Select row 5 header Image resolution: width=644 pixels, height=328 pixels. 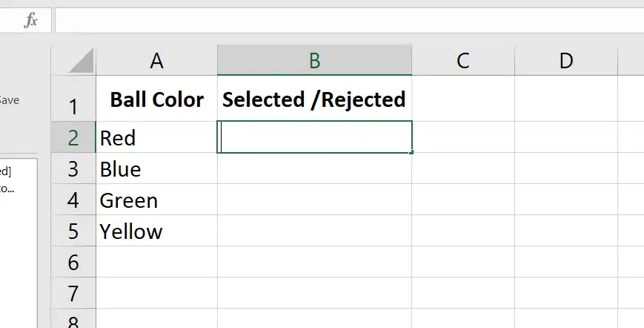click(73, 232)
